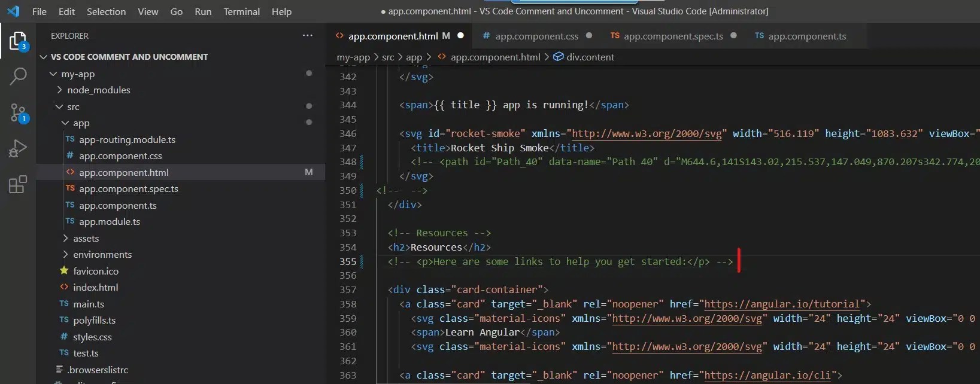Follow angular.io/cli href link on line 363

[767, 375]
